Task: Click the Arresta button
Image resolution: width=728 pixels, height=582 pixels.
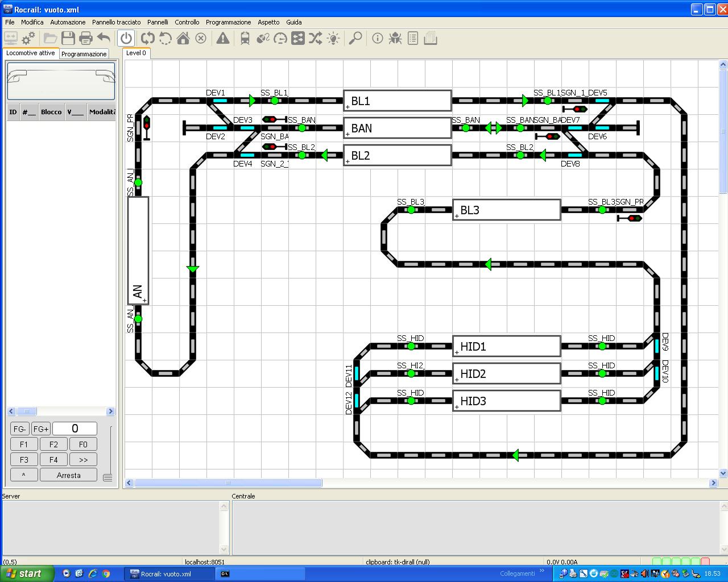Action: coord(69,475)
